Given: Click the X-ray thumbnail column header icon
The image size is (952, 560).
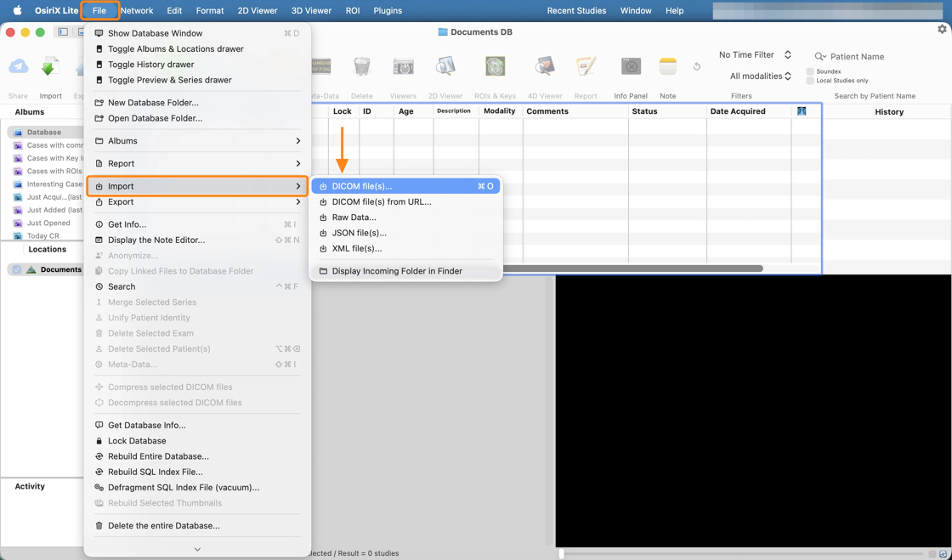Looking at the screenshot, I should point(802,111).
